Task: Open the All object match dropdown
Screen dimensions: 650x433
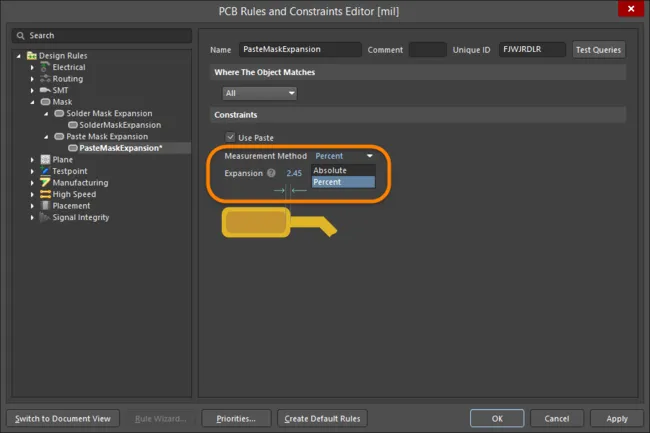Action: (x=260, y=93)
